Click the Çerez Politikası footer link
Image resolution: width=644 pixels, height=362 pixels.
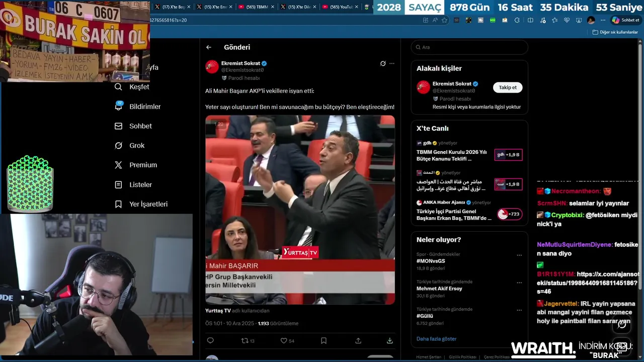497,357
